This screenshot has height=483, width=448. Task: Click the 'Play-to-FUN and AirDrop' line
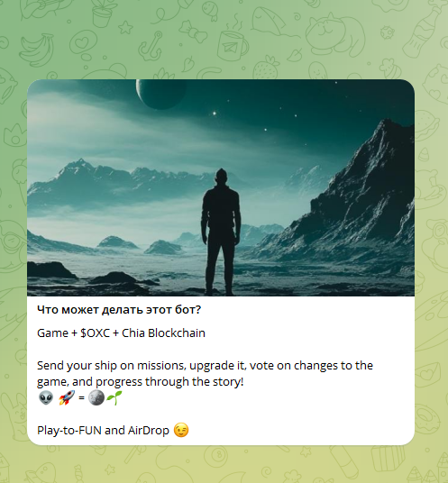[103, 431]
